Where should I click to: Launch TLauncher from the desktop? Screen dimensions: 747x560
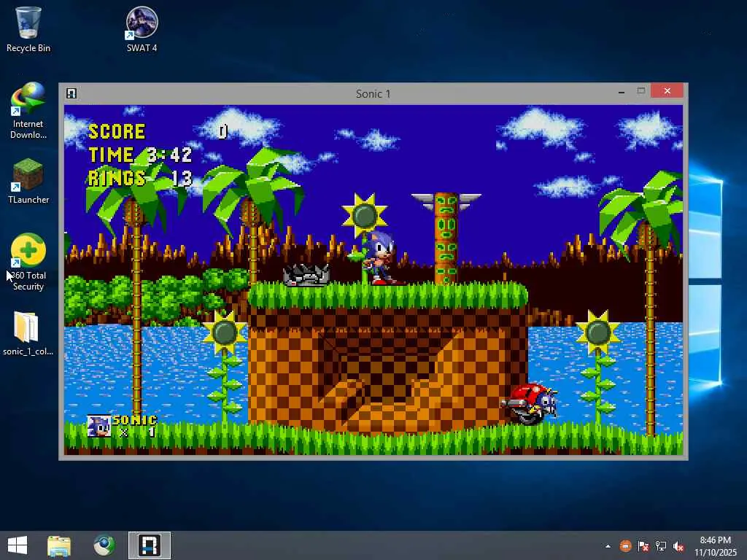pos(28,181)
